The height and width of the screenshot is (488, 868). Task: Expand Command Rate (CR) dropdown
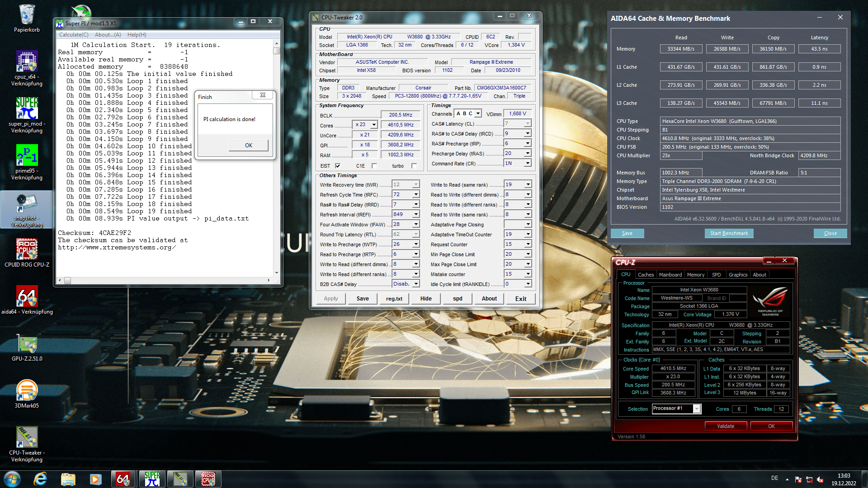[x=528, y=163]
